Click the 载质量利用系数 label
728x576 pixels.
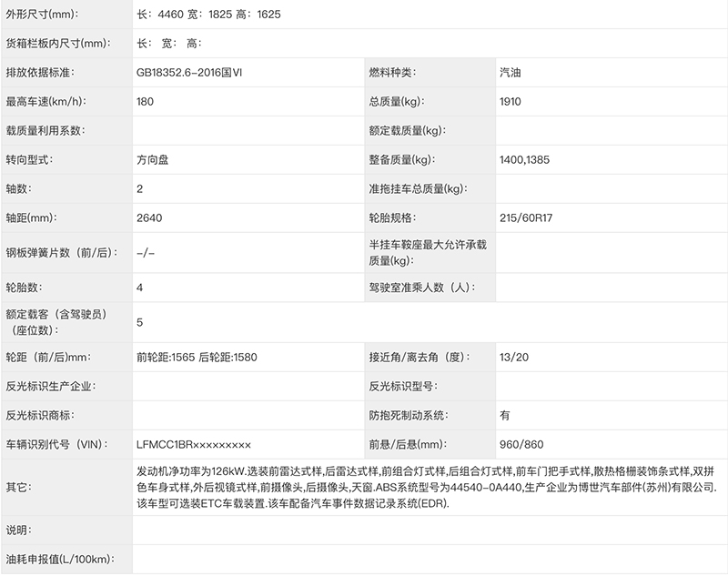coord(45,131)
